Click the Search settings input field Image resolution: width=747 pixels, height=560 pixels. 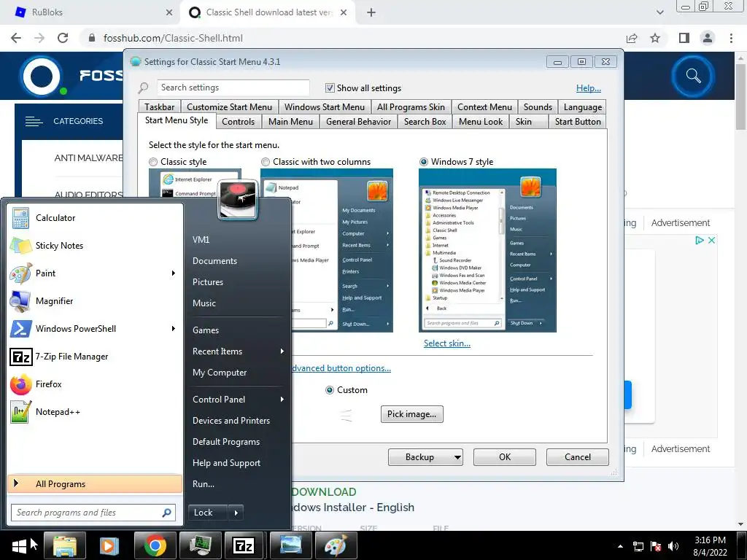(233, 87)
